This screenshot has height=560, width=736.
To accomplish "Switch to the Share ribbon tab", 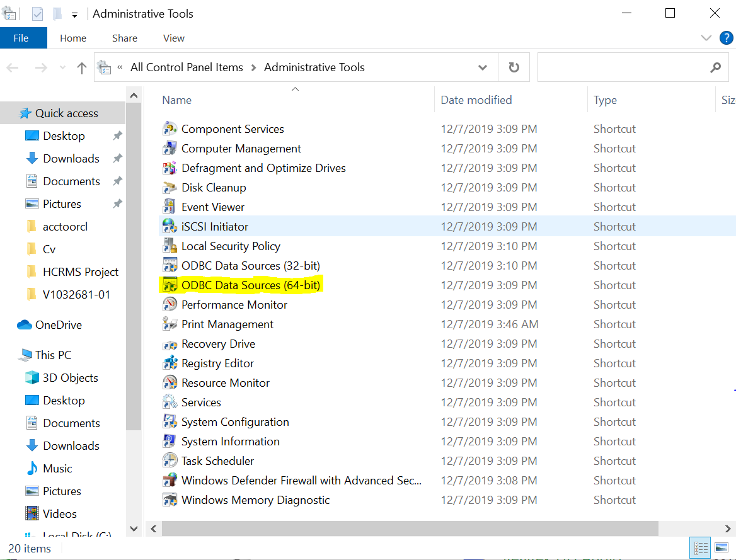I will click(125, 38).
